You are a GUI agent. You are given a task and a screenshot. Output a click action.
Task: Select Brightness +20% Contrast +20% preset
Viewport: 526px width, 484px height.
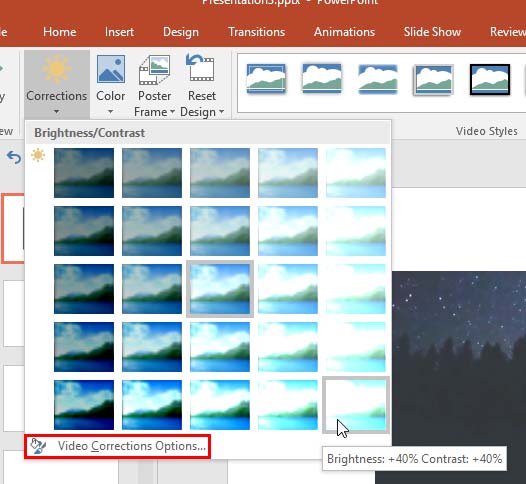tap(288, 347)
